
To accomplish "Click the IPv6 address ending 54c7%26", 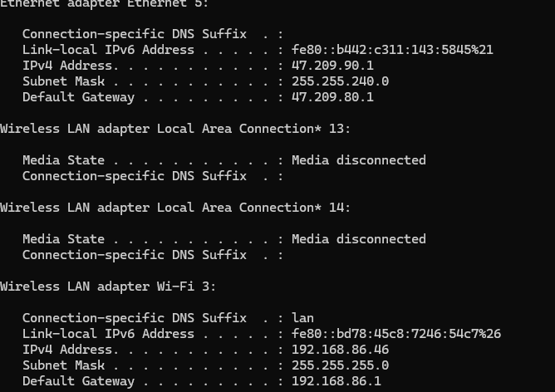I will (x=396, y=334).
